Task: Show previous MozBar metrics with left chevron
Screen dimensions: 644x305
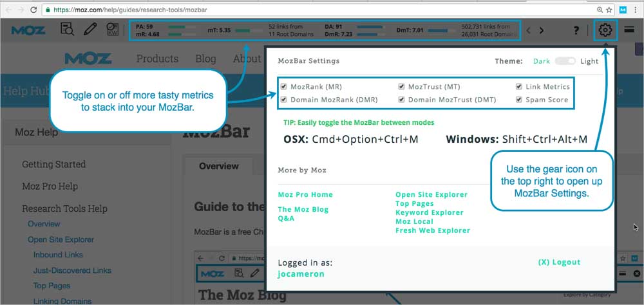Action: pos(529,30)
